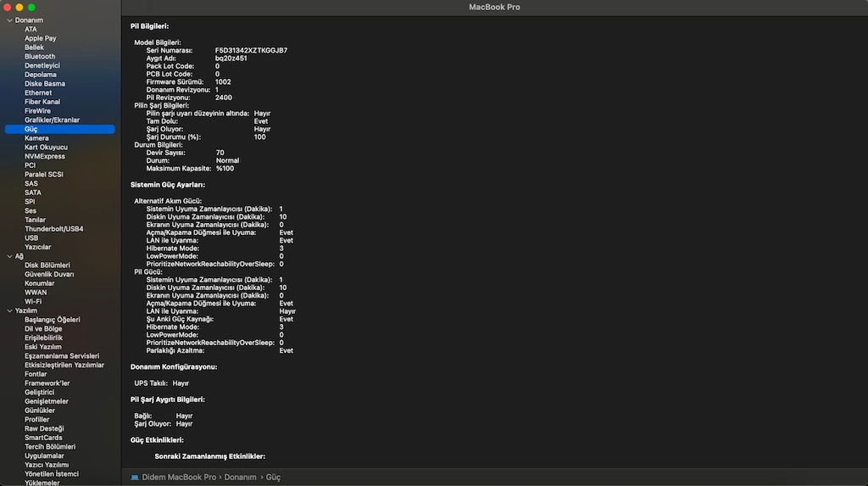
Task: Select FireWire in the sidebar
Action: (x=37, y=111)
